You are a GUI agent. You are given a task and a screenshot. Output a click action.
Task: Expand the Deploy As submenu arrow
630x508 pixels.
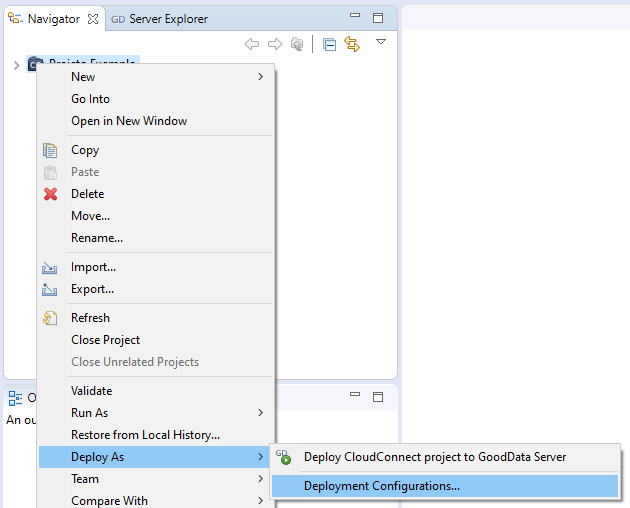(x=261, y=457)
